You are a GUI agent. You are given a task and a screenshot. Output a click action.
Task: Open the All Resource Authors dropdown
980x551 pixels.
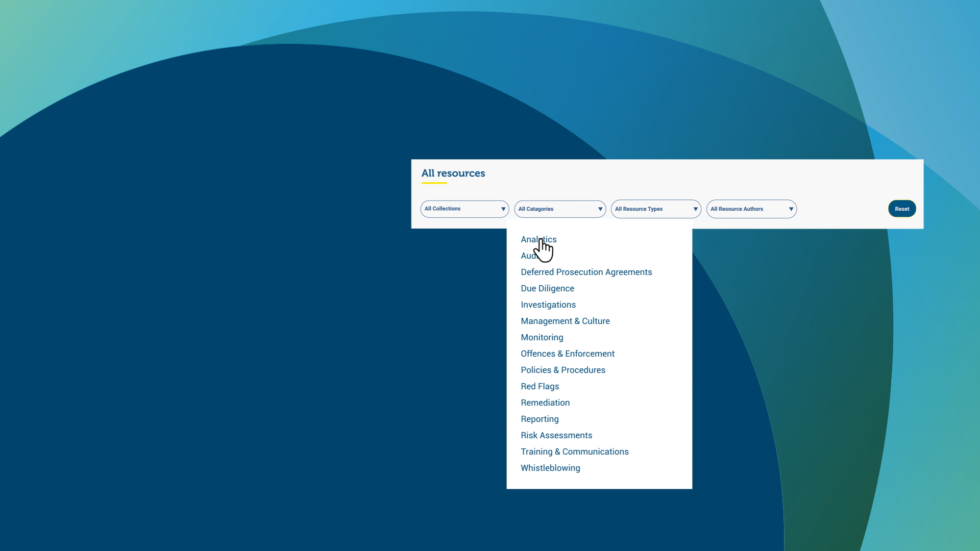click(751, 209)
